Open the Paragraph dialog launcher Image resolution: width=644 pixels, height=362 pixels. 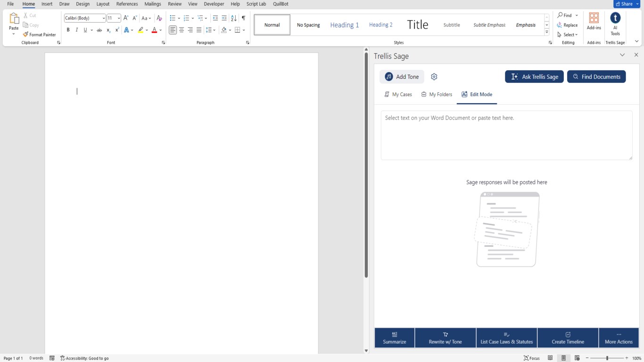248,43
